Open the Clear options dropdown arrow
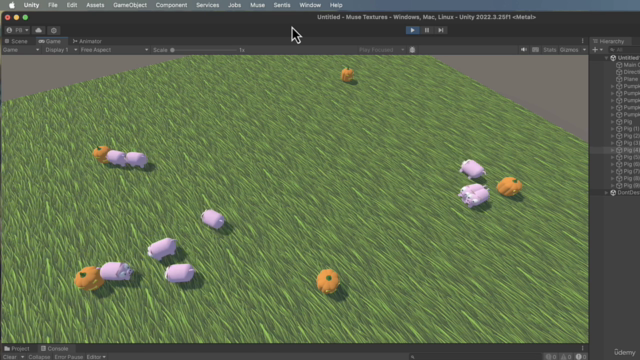The width and height of the screenshot is (640, 360). (22, 357)
